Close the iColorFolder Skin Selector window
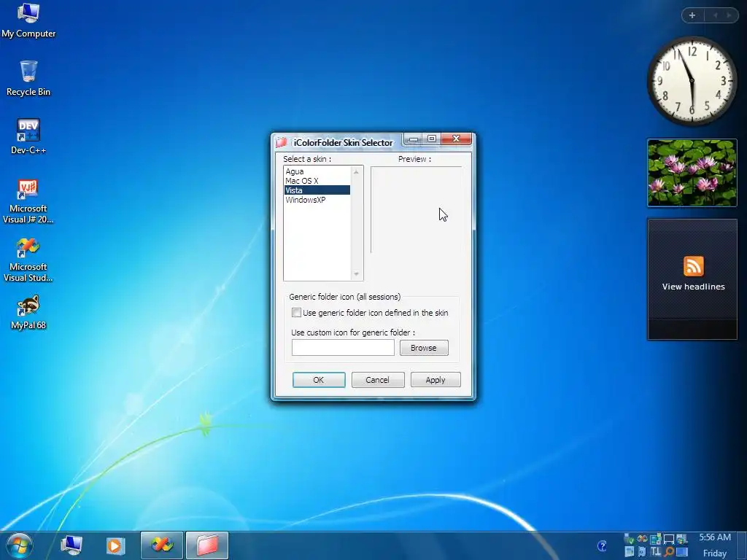Image resolution: width=747 pixels, height=560 pixels. (x=457, y=139)
